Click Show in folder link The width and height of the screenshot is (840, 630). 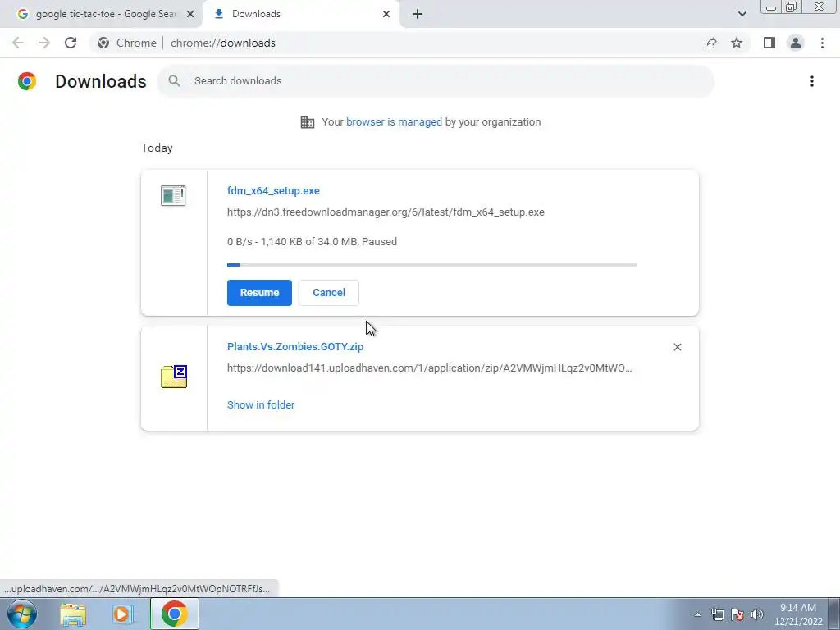click(x=261, y=405)
